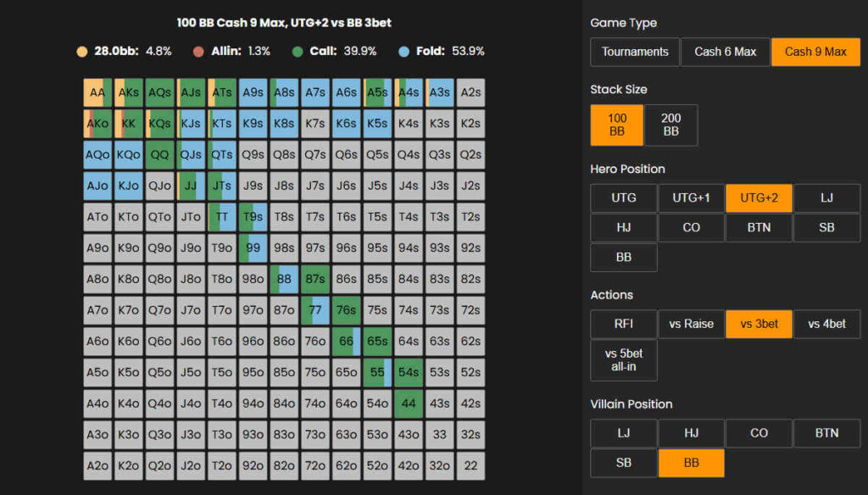The height and width of the screenshot is (495, 868).
Task: Choose SB as villain position
Action: point(624,463)
